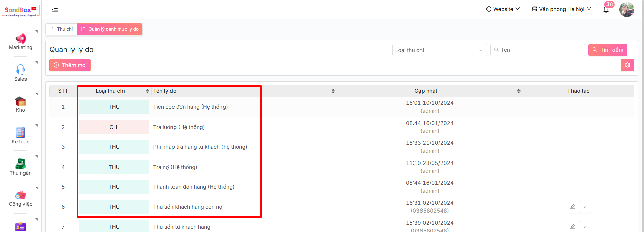The image size is (644, 232).
Task: Open the Marketing module in sidebar
Action: [20, 42]
